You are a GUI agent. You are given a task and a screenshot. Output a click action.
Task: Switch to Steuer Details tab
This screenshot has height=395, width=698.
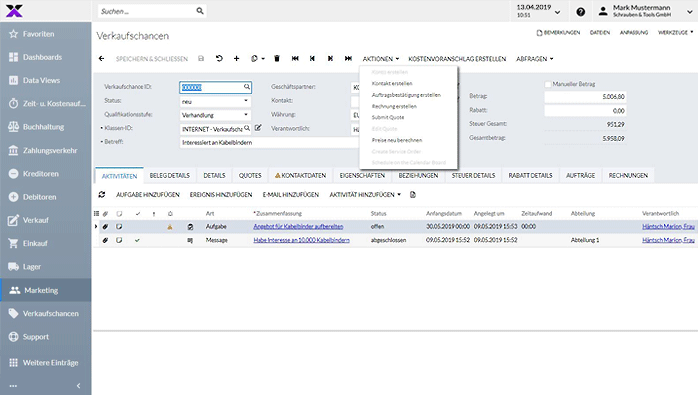click(x=473, y=175)
